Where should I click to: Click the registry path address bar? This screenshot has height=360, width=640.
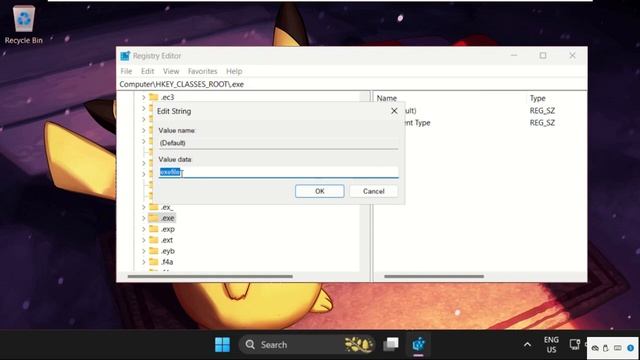pos(352,84)
